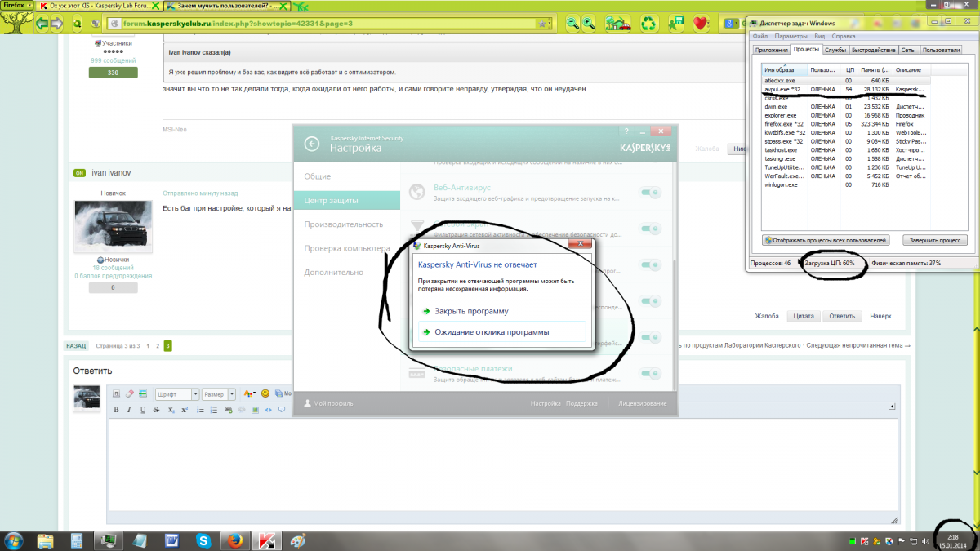Toggle the Веб-Антивирус switch

(651, 193)
